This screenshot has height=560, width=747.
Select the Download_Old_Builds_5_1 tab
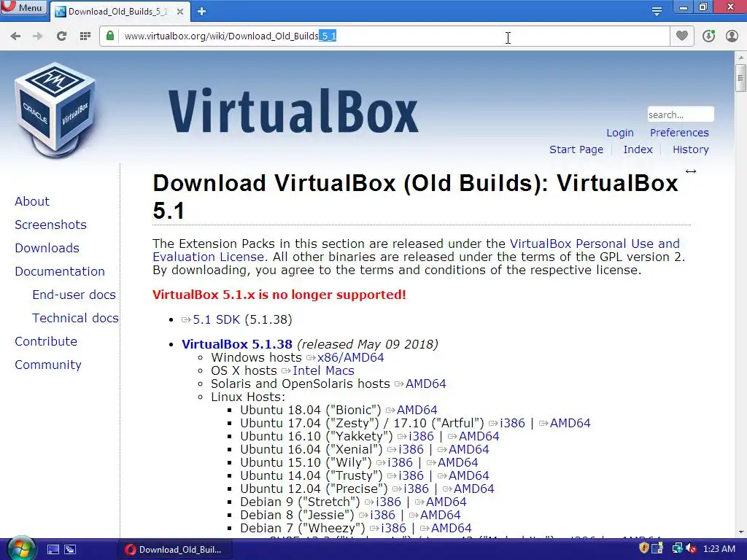119,12
